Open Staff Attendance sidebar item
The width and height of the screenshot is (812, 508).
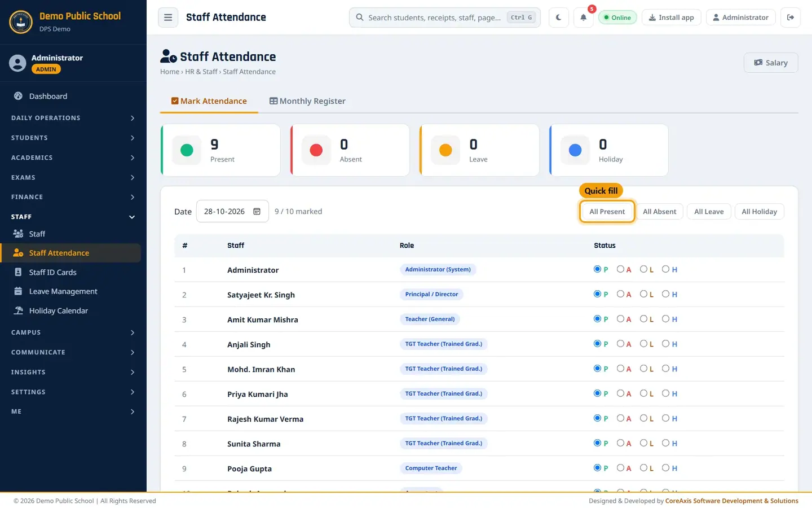pos(70,253)
